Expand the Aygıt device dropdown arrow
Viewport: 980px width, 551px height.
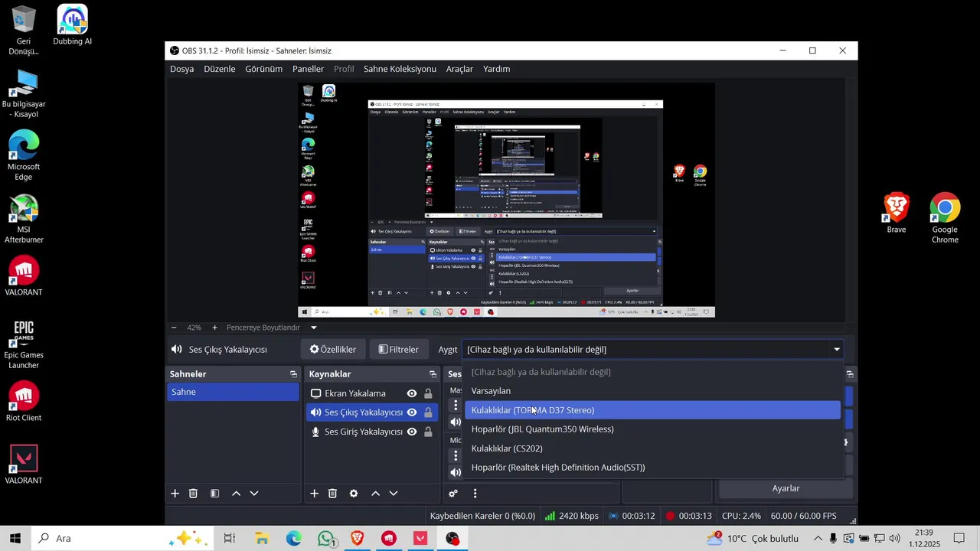(x=836, y=350)
